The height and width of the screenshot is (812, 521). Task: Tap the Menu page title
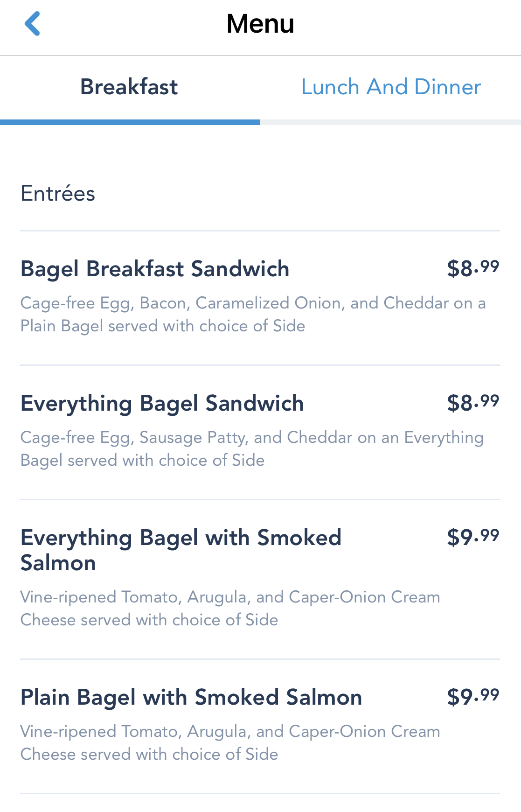pyautogui.click(x=260, y=24)
